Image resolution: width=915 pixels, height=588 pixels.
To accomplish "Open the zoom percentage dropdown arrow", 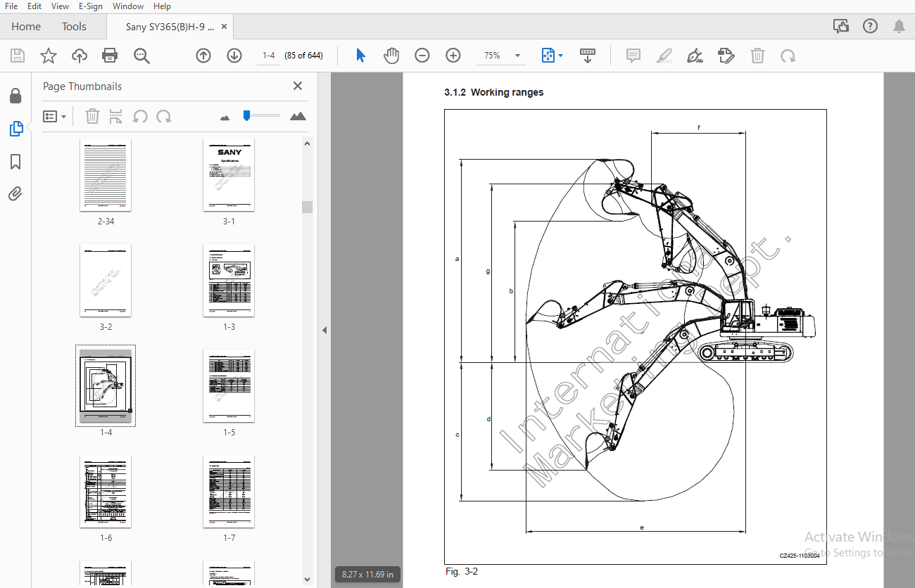I will (518, 56).
